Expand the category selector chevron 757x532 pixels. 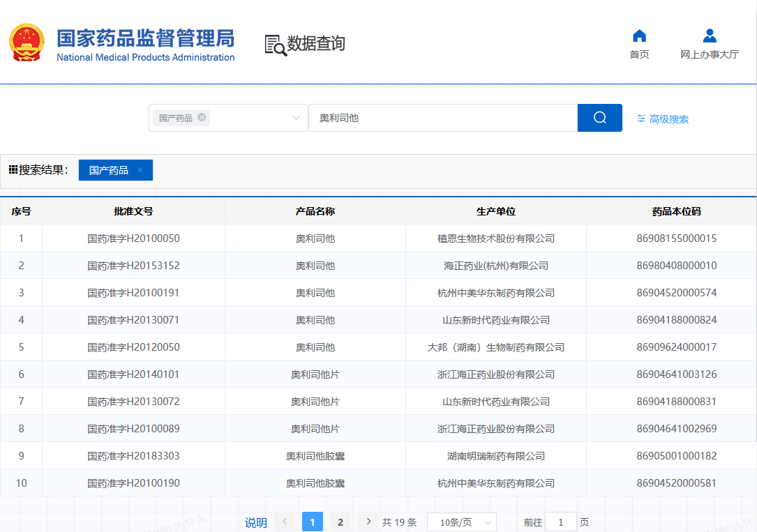(295, 117)
